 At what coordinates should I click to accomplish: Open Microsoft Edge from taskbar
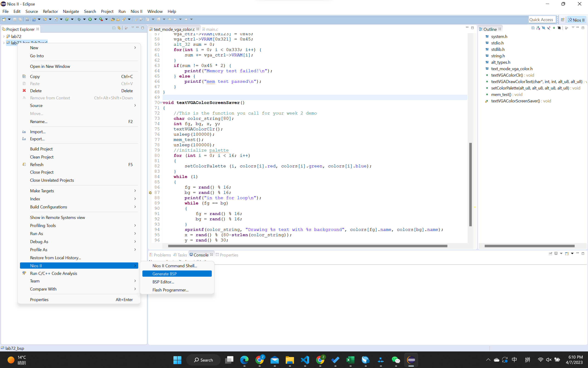[x=244, y=360]
